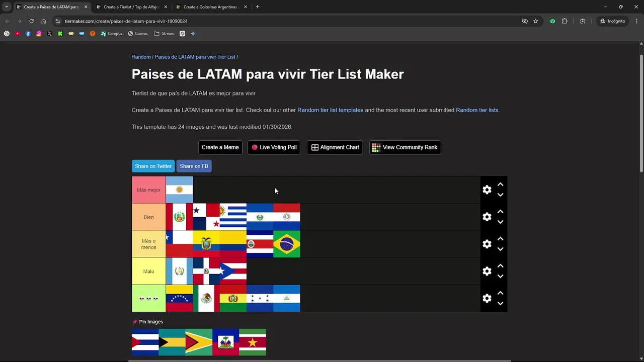Image resolution: width=644 pixels, height=362 pixels.
Task: Open settings gear for bottom green tier
Action: pos(487,299)
